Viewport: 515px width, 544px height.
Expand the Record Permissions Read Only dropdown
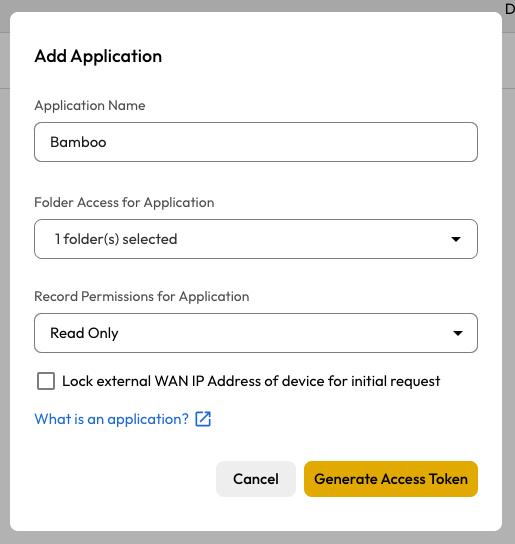tap(256, 333)
